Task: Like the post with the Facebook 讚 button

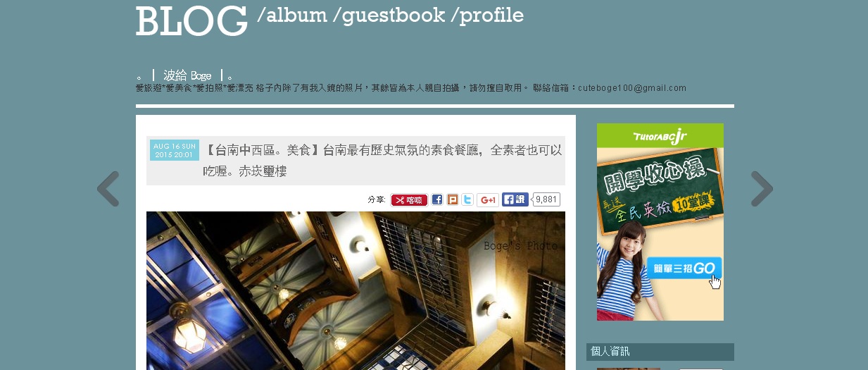Action: (x=515, y=199)
